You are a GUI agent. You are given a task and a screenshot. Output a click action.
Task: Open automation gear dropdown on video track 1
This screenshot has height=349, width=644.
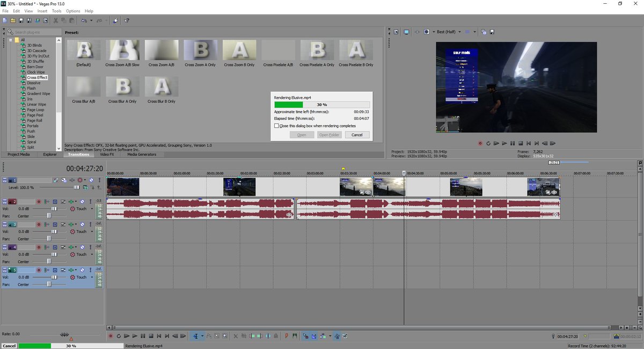[x=85, y=180]
